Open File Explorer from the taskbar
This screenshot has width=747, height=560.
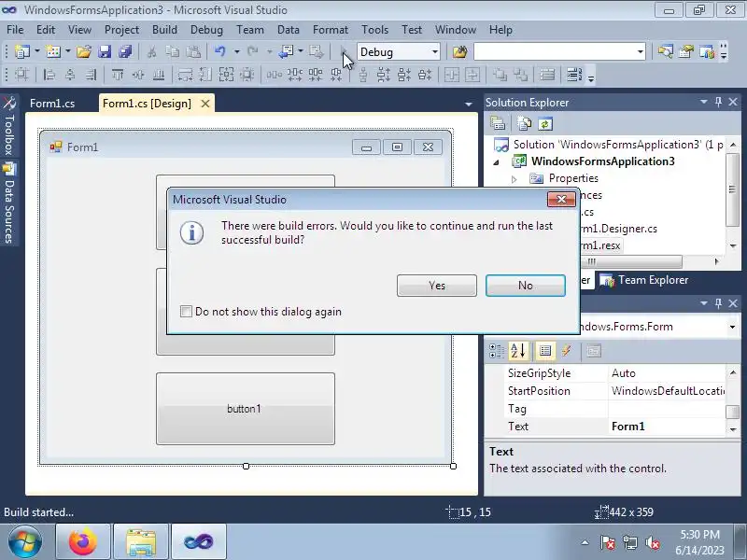pos(141,542)
